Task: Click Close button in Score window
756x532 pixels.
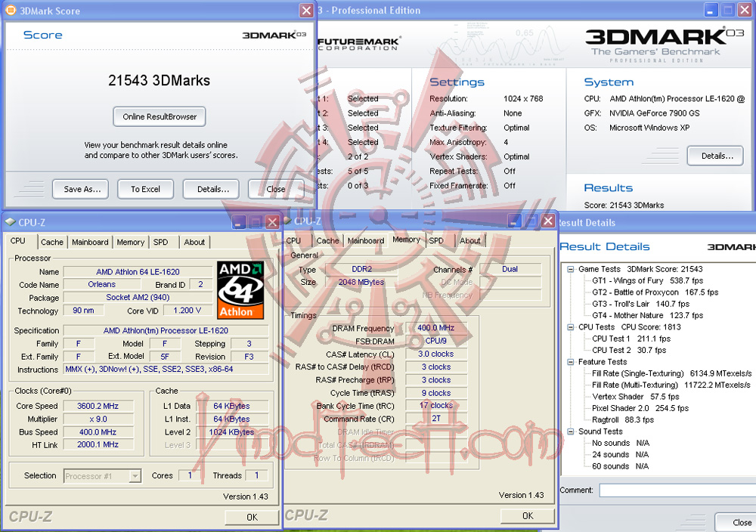Action: (276, 189)
